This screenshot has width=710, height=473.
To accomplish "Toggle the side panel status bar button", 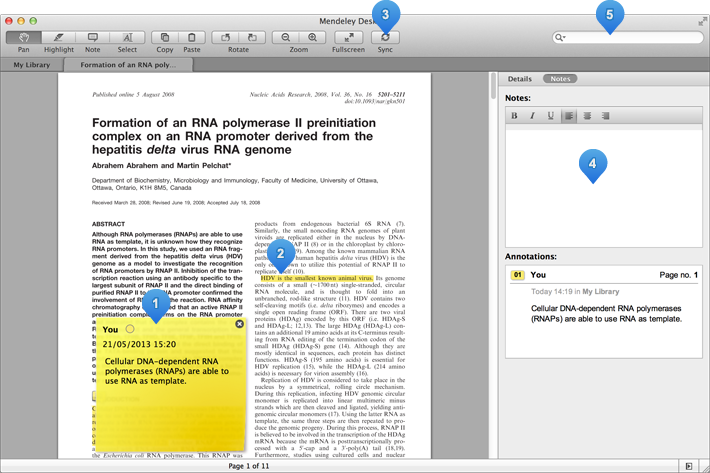I will 689,466.
